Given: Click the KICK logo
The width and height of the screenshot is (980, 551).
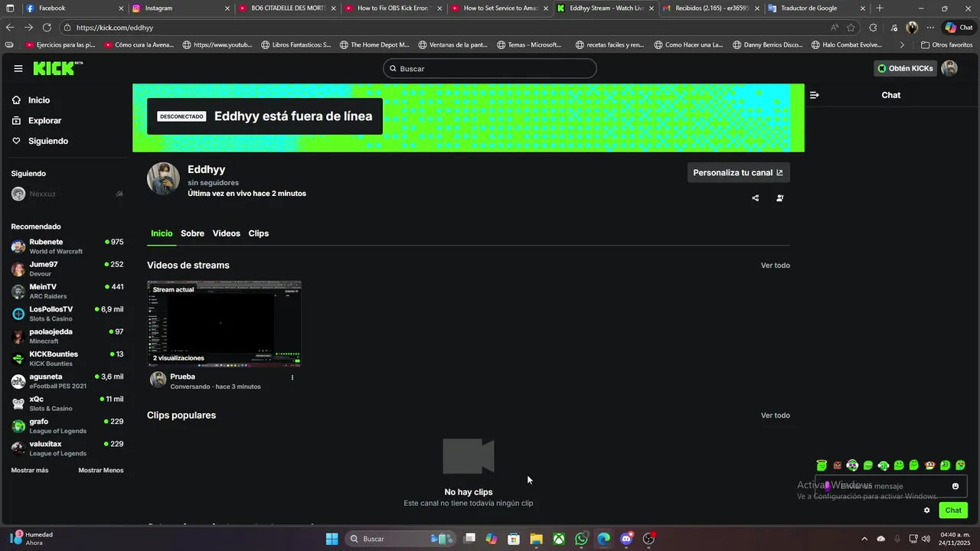Looking at the screenshot, I should click(x=57, y=68).
